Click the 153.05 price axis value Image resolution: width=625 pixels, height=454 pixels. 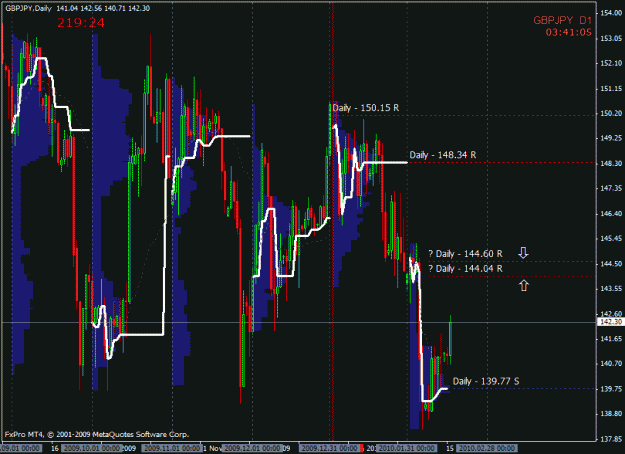coord(611,38)
